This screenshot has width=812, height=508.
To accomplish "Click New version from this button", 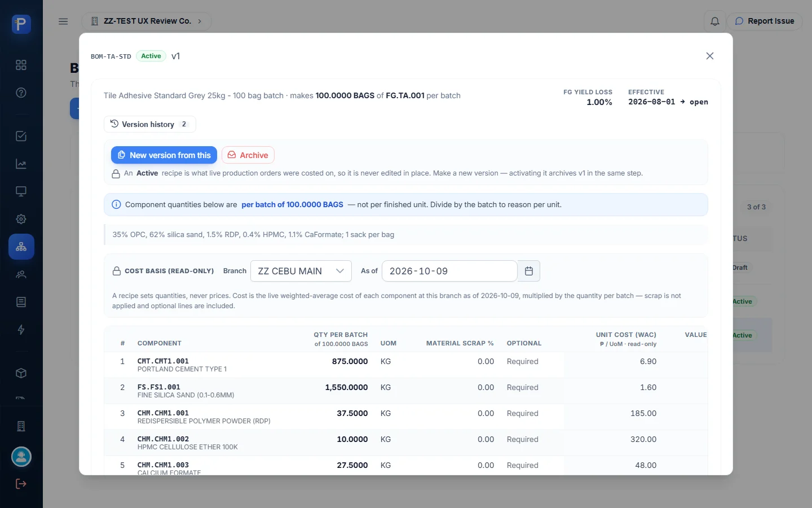I will (164, 155).
